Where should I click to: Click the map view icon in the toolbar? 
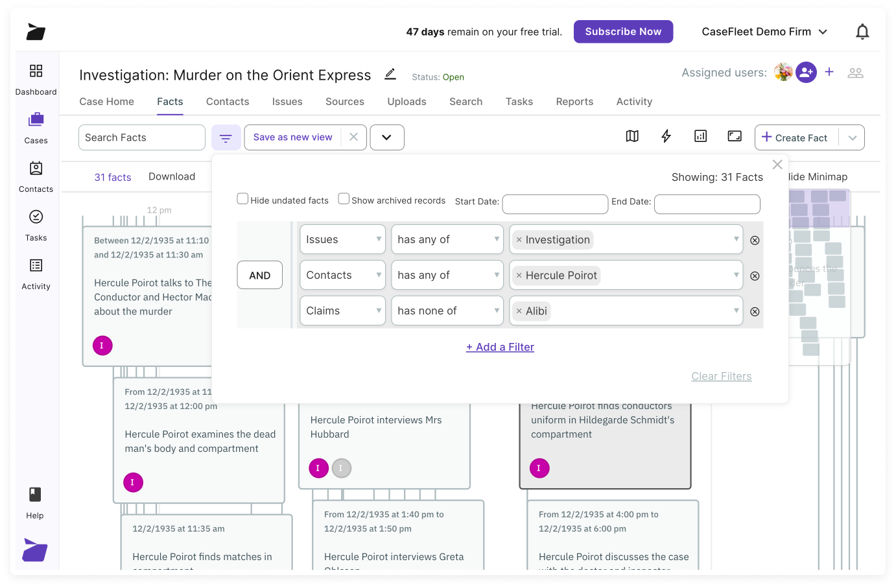coord(631,136)
